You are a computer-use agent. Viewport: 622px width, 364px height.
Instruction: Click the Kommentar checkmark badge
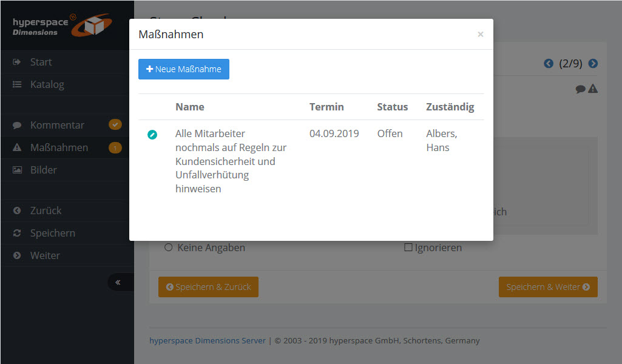[115, 124]
